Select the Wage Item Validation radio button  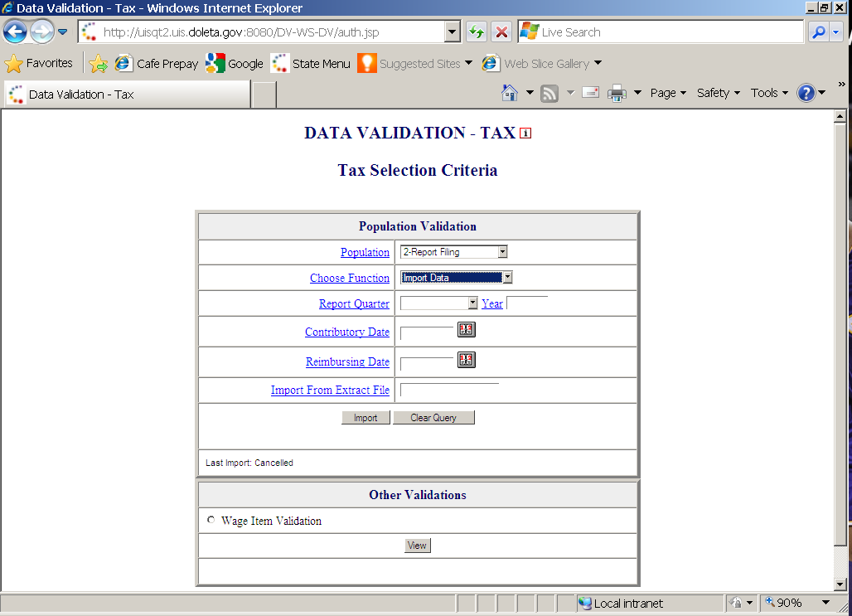tap(211, 520)
